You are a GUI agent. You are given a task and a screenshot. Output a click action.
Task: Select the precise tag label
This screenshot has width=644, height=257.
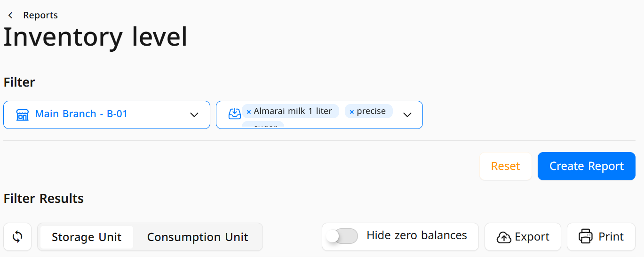click(371, 111)
